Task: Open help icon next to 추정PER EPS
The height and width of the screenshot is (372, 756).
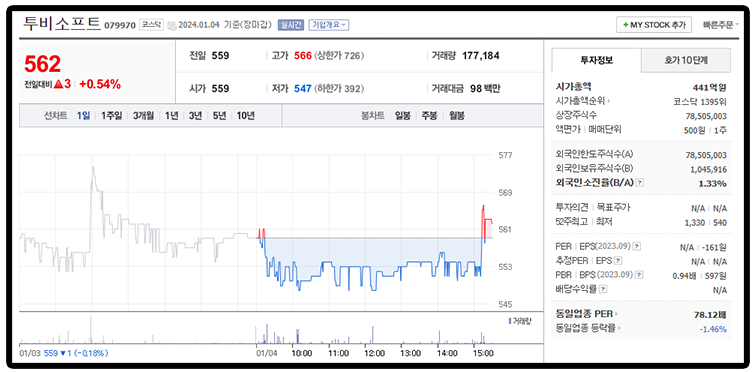Action: pos(619,261)
